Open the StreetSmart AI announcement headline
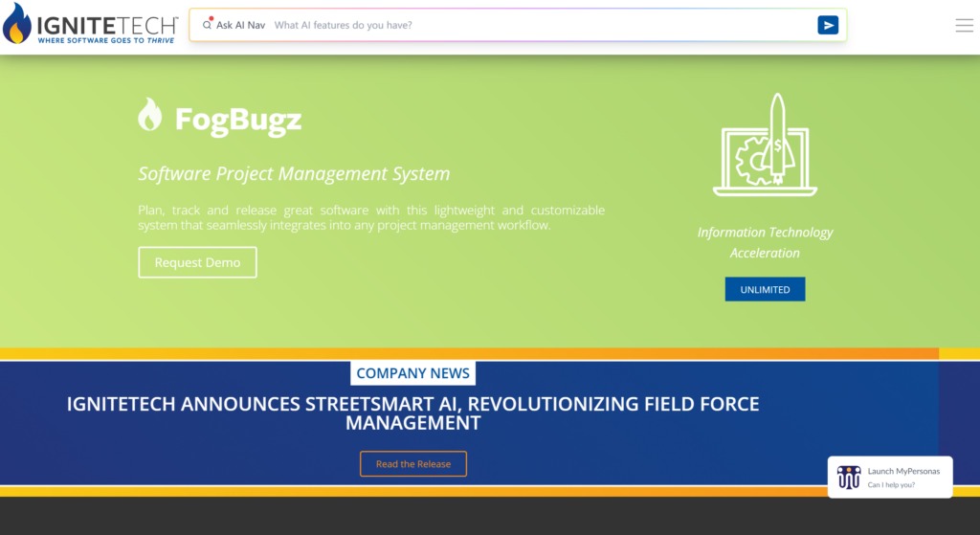Image resolution: width=980 pixels, height=535 pixels. [x=412, y=412]
